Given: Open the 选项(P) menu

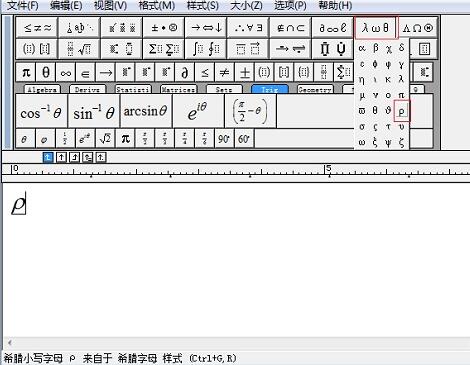Looking at the screenshot, I should 290,5.
